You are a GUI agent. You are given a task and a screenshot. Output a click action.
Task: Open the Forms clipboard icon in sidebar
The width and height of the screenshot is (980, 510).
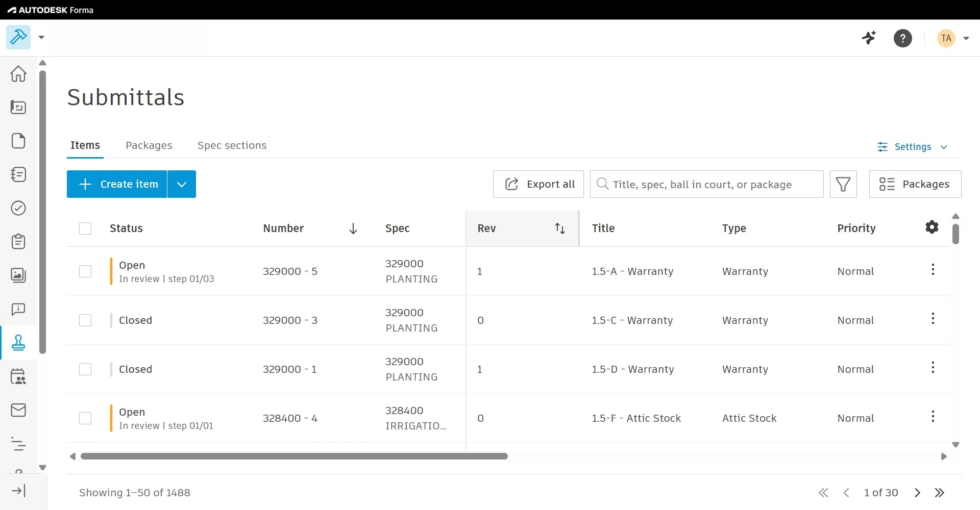tap(18, 242)
